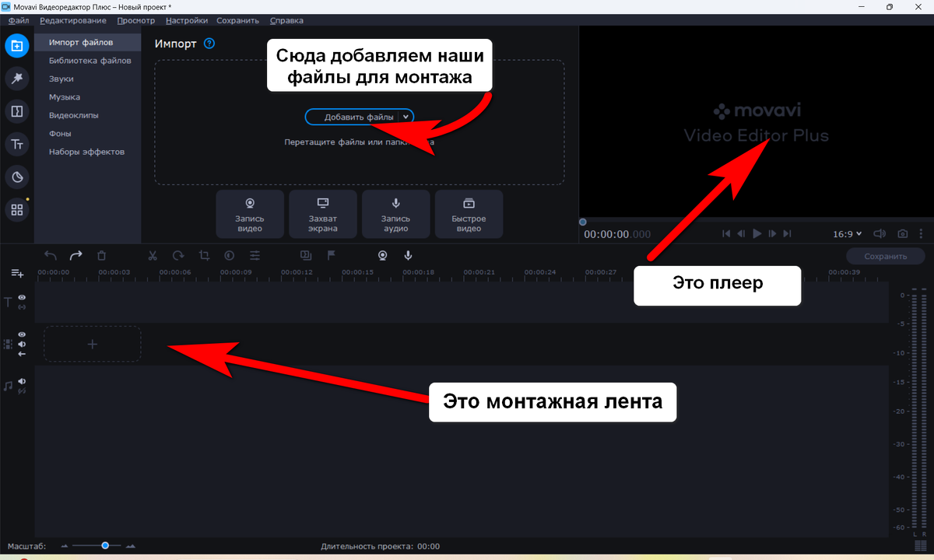Image resolution: width=934 pixels, height=560 pixels.
Task: Open the Сохранить menu in menu bar
Action: (238, 20)
